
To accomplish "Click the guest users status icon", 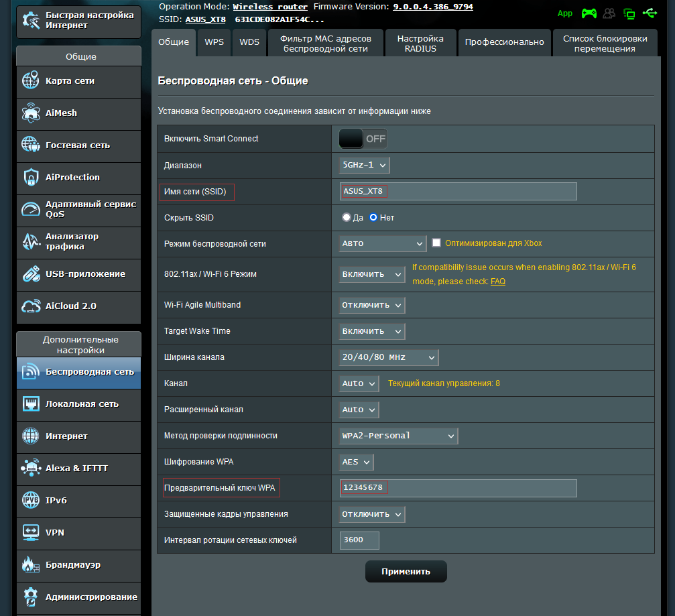I will coord(609,13).
